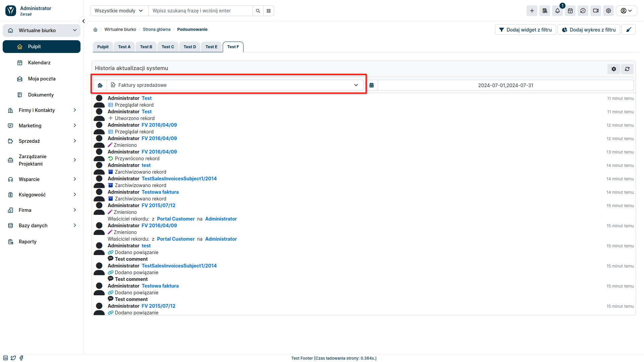This screenshot has height=362, width=644.
Task: Click the search magnifier icon
Action: tap(258, 11)
